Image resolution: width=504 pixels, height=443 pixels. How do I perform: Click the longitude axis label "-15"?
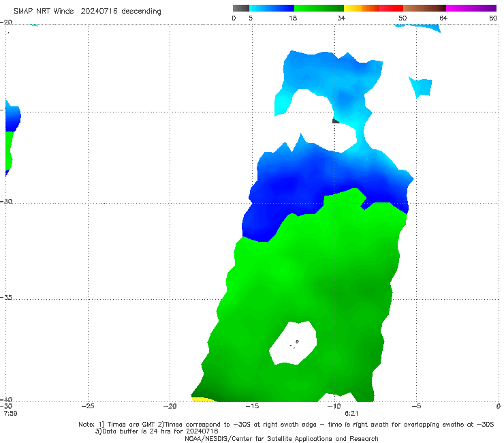pos(252,406)
